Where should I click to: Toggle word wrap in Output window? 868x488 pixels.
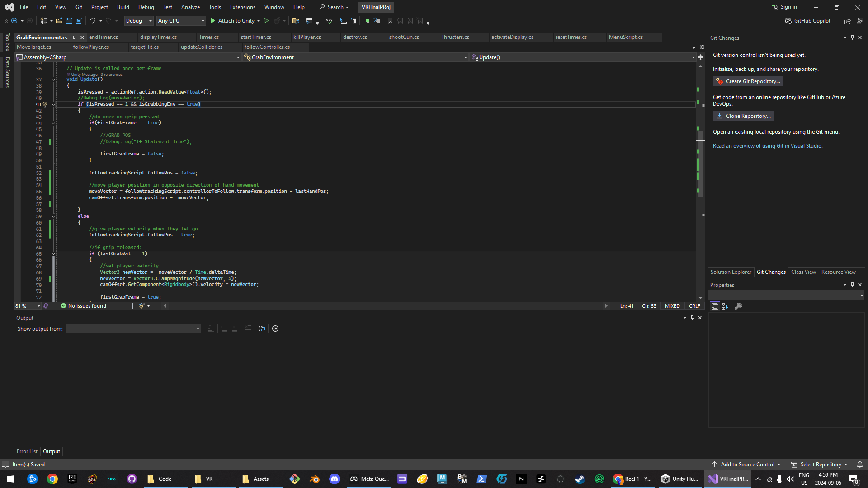point(262,328)
